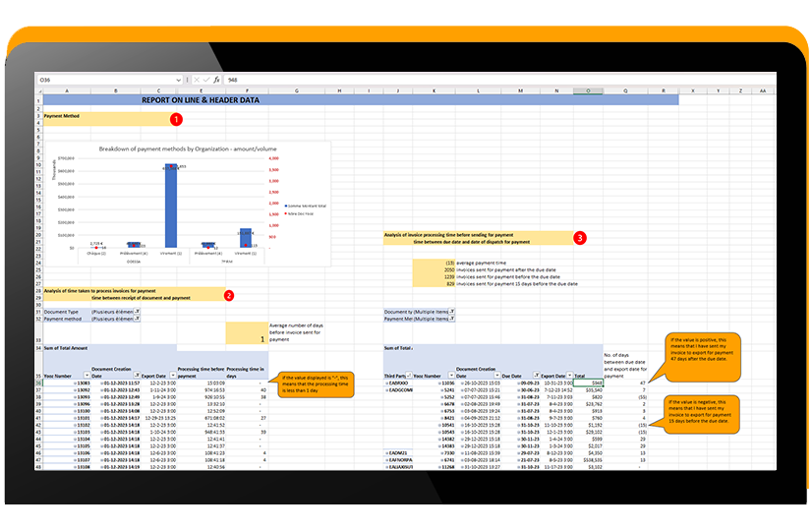Select column AA header
Viewport: 812px width, 532px height.
pos(763,90)
